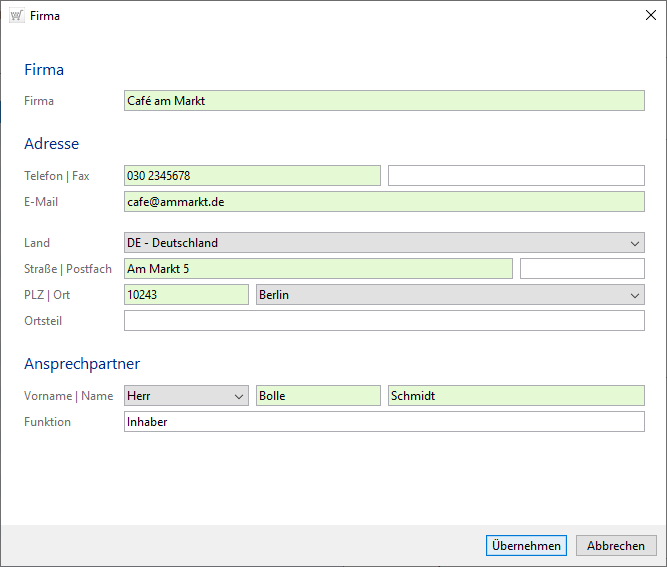
Task: Click the E-Mail field with cafe@ammarkt.de
Action: click(x=384, y=202)
